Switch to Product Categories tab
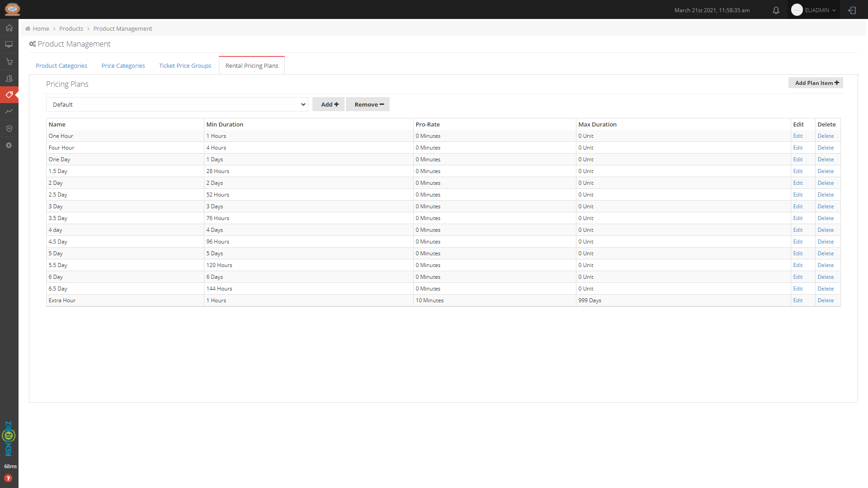 click(61, 66)
